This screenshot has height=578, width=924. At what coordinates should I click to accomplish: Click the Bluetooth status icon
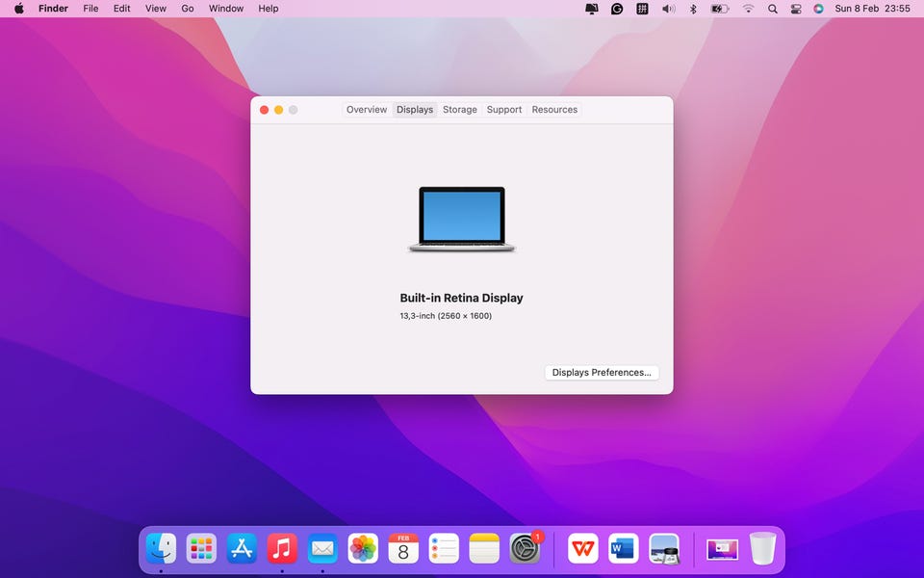point(693,9)
